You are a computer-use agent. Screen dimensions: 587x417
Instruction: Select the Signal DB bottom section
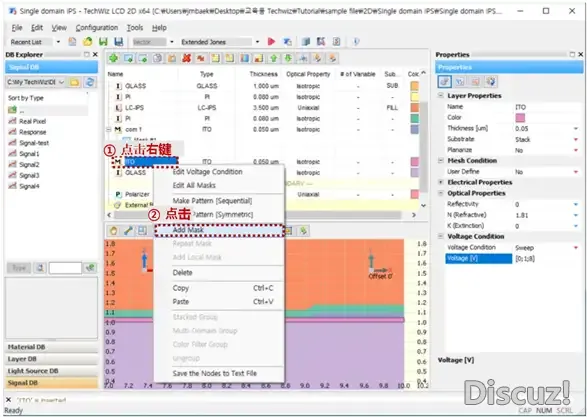pos(51,383)
